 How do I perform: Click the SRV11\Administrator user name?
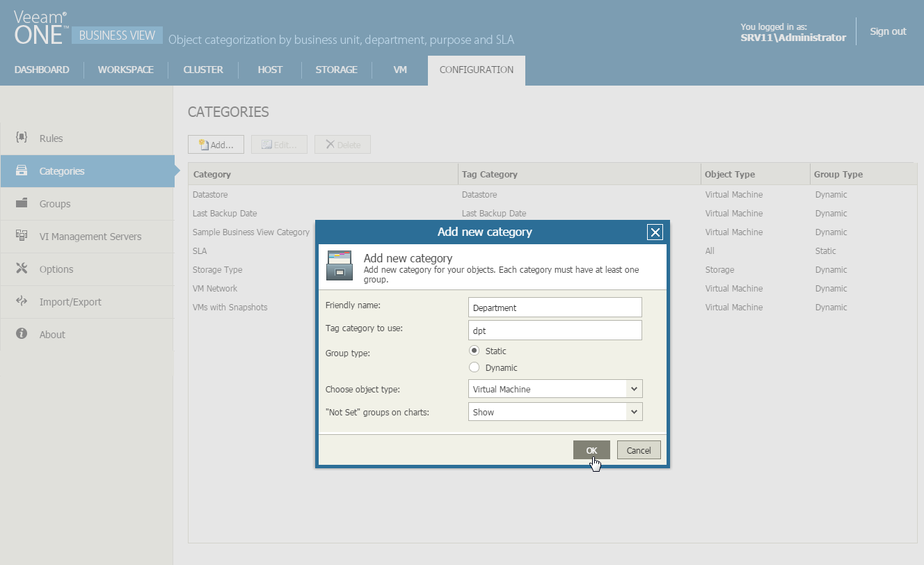pos(793,38)
